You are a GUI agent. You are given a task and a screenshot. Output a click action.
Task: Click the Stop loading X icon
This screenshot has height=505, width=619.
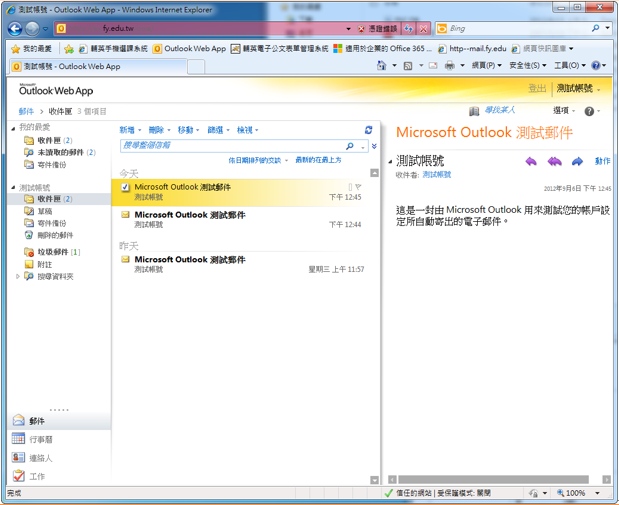(x=423, y=28)
